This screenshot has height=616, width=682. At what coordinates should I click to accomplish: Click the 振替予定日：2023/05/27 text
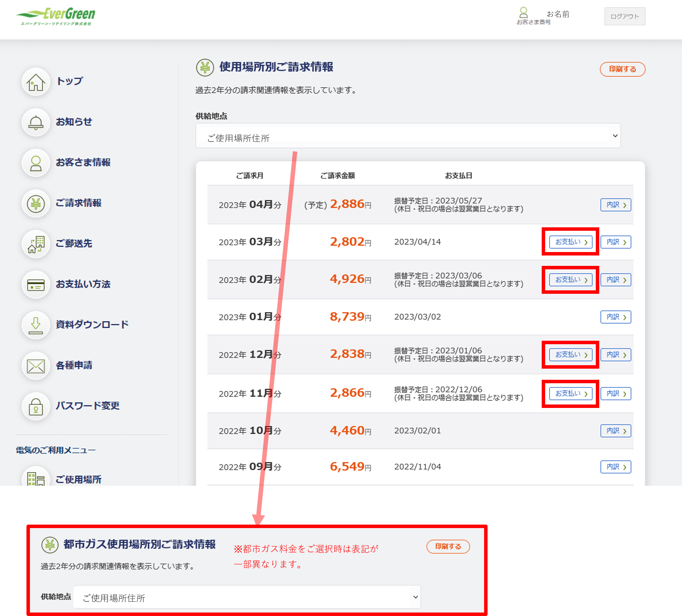[438, 201]
